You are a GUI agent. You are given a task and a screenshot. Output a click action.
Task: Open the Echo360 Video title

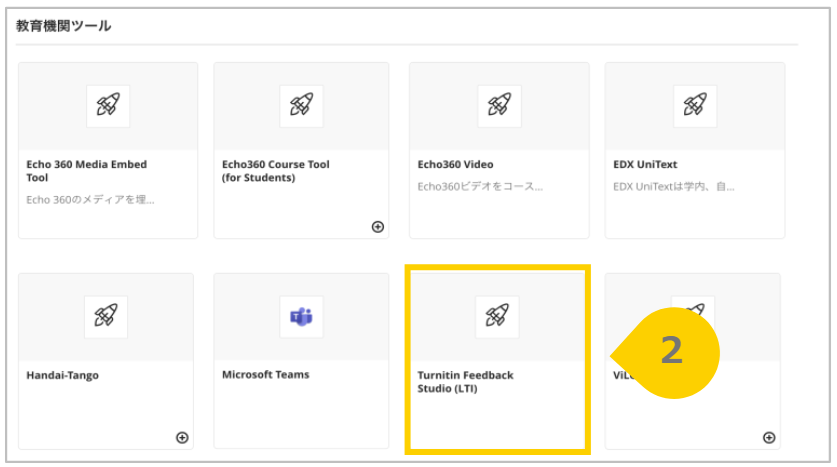tap(455, 164)
